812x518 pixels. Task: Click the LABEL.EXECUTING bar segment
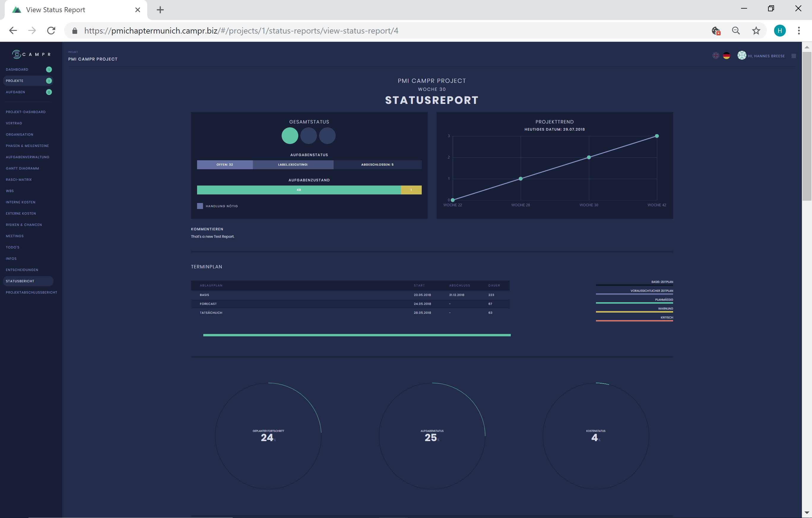pos(293,164)
